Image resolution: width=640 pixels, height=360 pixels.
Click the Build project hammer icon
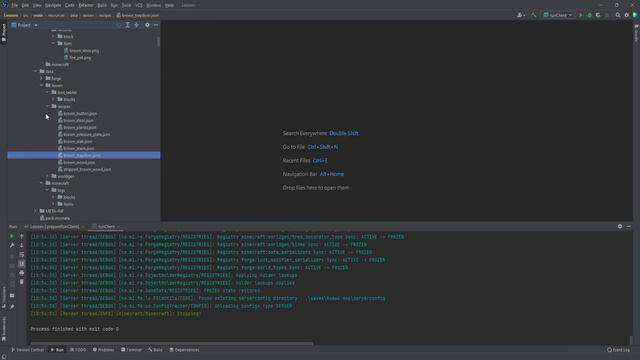click(533, 15)
